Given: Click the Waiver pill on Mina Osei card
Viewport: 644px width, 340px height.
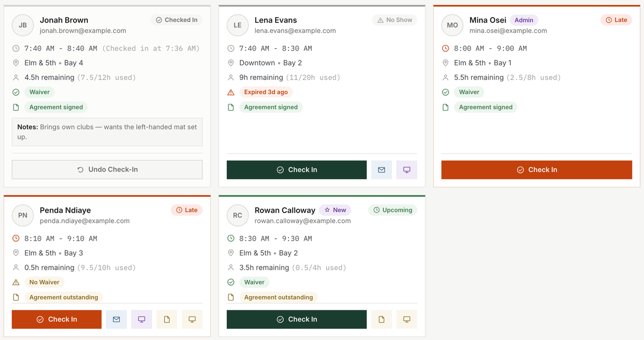Looking at the screenshot, I should click(469, 92).
